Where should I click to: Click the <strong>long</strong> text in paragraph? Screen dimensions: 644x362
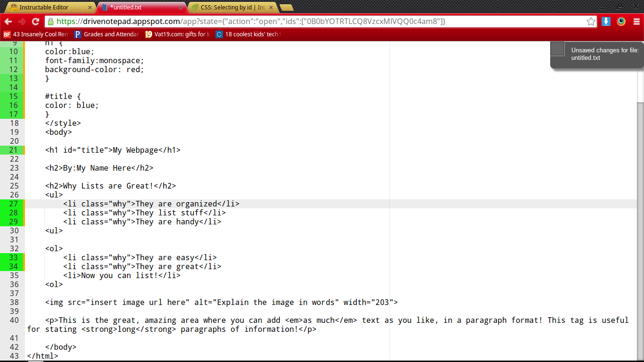click(x=128, y=329)
